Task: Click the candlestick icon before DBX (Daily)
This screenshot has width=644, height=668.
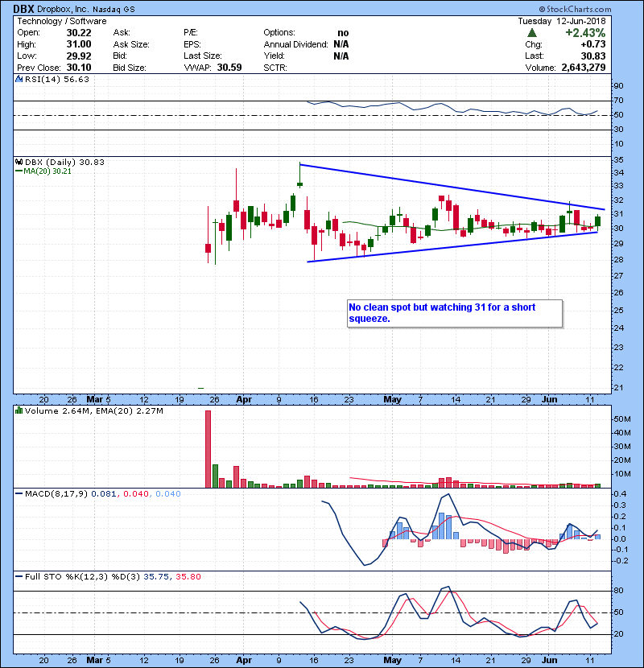Action: 19,162
